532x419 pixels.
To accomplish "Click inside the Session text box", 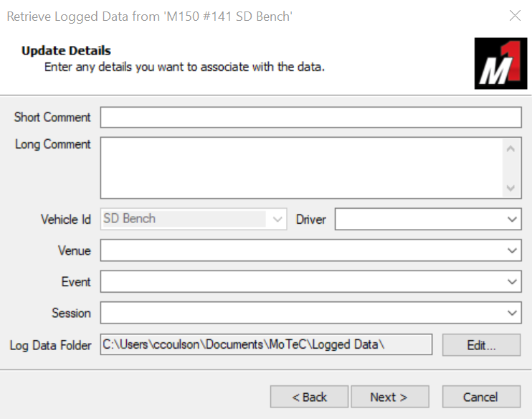I will pos(301,313).
